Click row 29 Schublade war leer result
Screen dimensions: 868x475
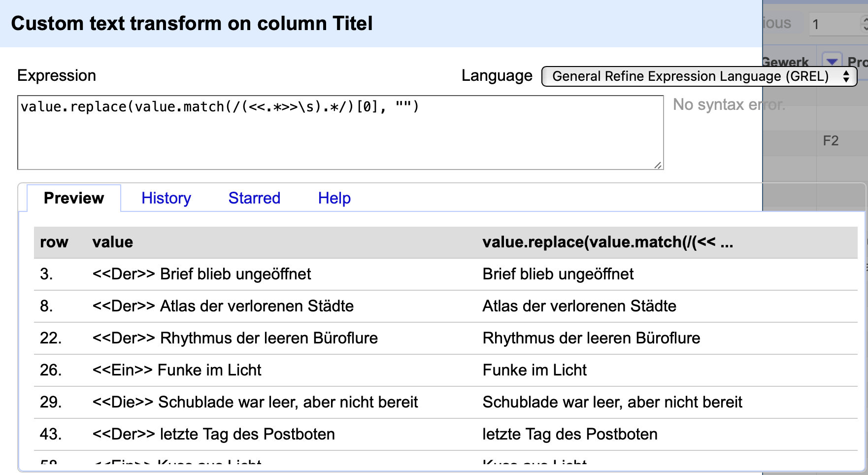612,402
